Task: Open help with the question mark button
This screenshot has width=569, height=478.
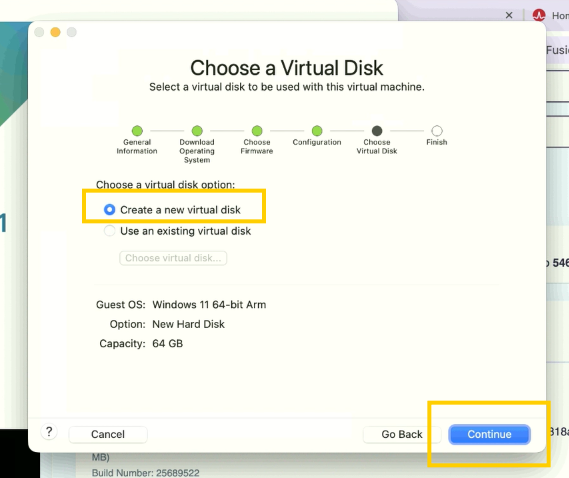Action: (49, 432)
